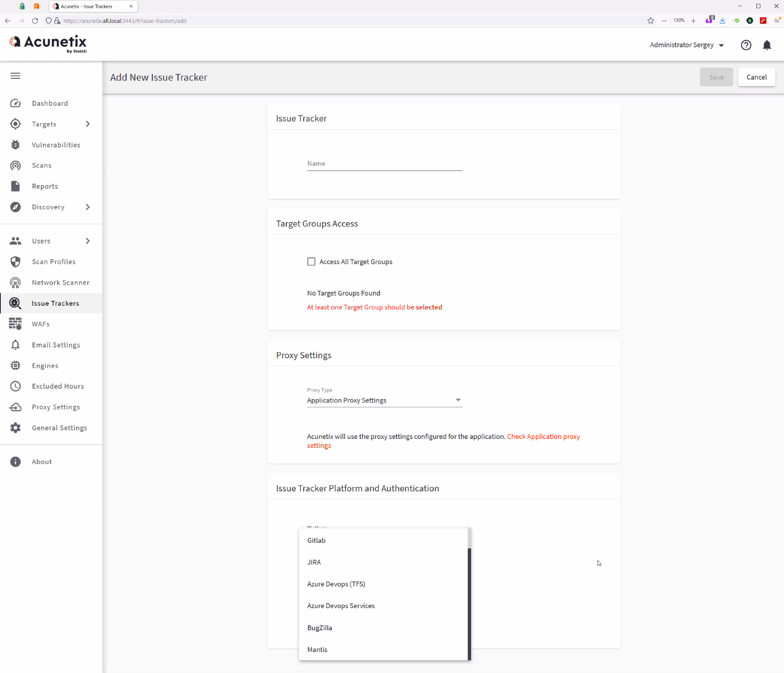
Task: Follow Check Application proxy settings link
Action: tap(543, 437)
